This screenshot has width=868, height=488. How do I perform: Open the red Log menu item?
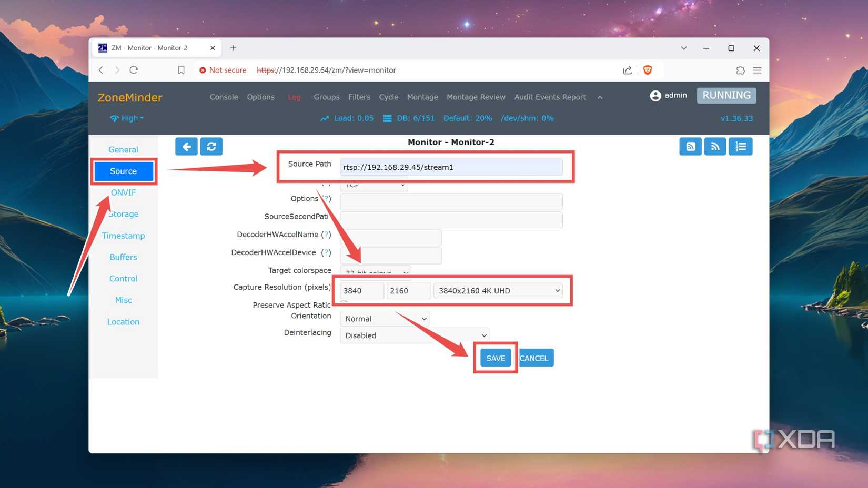295,97
